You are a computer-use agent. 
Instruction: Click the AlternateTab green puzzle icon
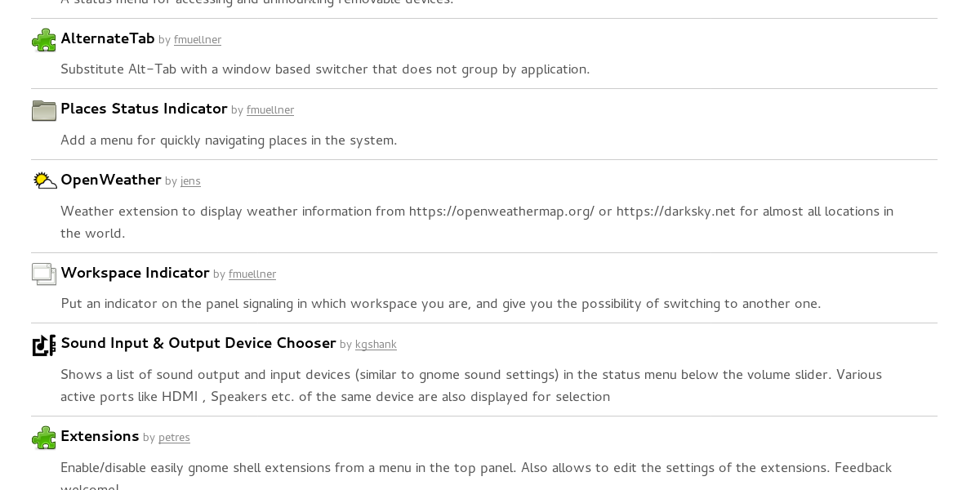point(44,40)
